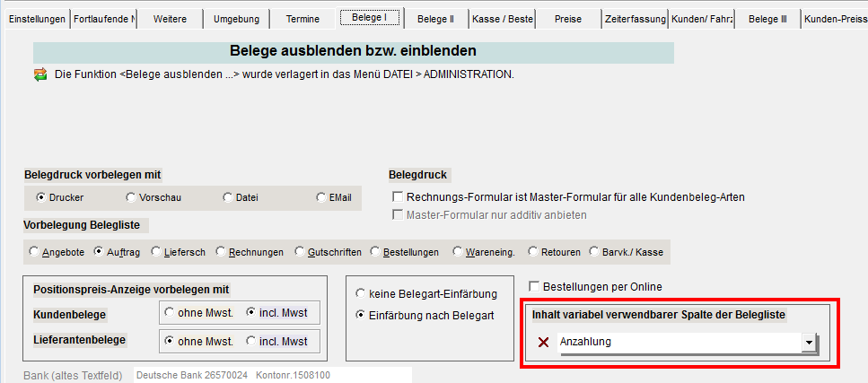Open the Termine tab
This screenshot has height=383, width=868.
point(302,19)
